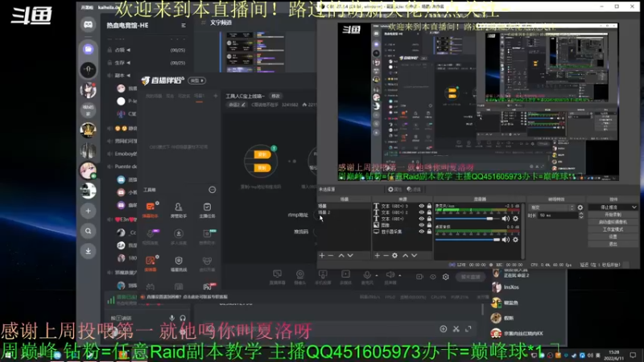Click the 滤镜 filters tab above OBS scenes
This screenshot has height=362, width=644.
[x=414, y=189]
